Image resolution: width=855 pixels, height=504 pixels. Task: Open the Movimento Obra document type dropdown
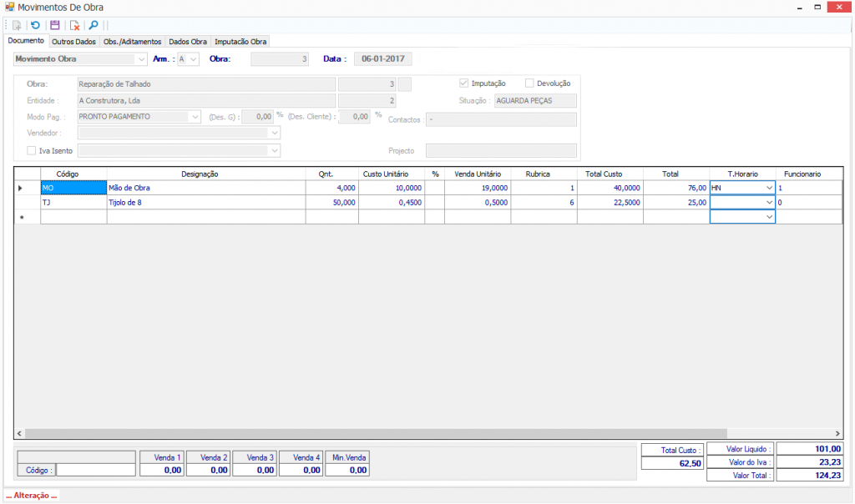(141, 59)
